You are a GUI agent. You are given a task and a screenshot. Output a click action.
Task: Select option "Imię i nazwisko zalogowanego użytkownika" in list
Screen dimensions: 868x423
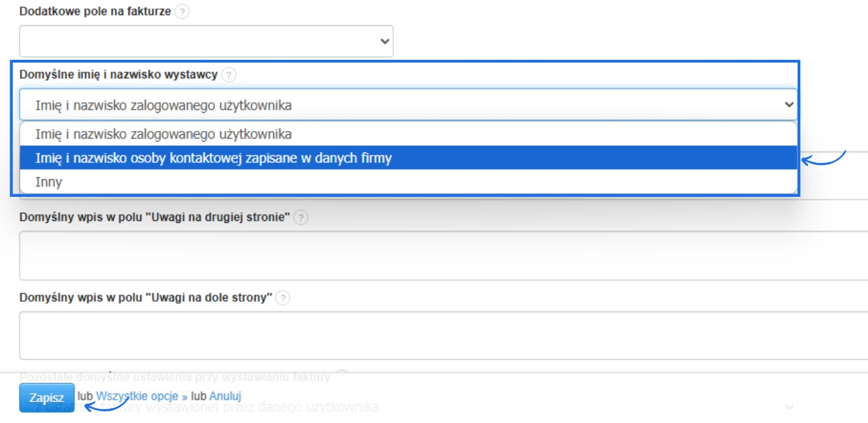click(x=163, y=134)
